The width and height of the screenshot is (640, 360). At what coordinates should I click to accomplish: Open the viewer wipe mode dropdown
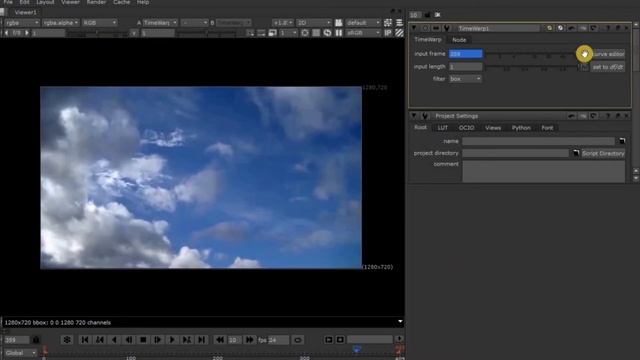(195, 22)
